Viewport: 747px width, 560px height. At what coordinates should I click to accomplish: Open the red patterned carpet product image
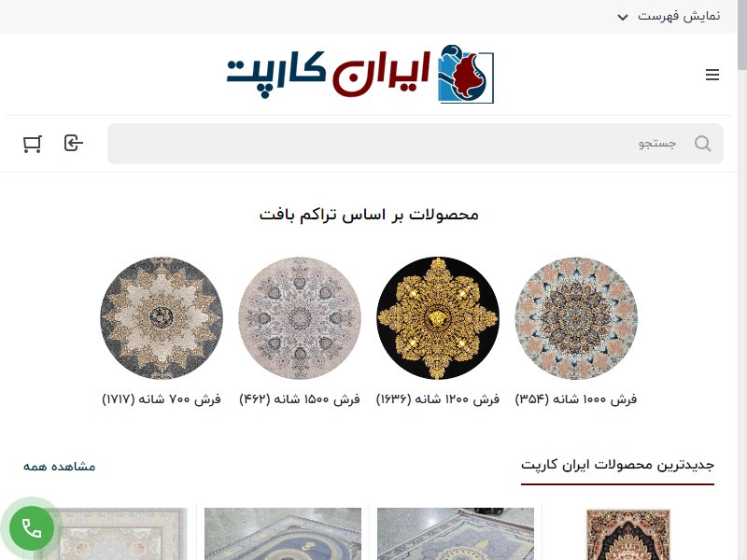click(x=627, y=534)
